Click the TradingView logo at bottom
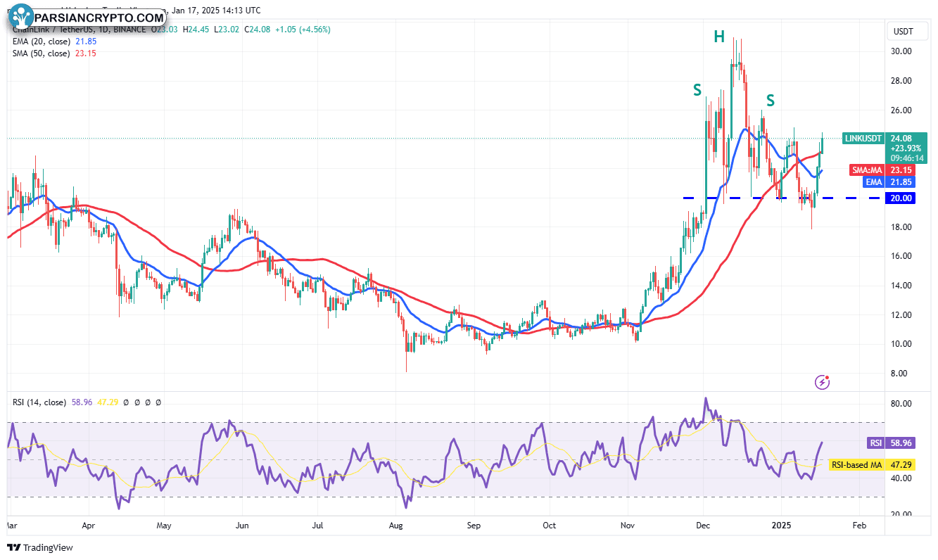This screenshot has height=560, width=938. pos(40,547)
